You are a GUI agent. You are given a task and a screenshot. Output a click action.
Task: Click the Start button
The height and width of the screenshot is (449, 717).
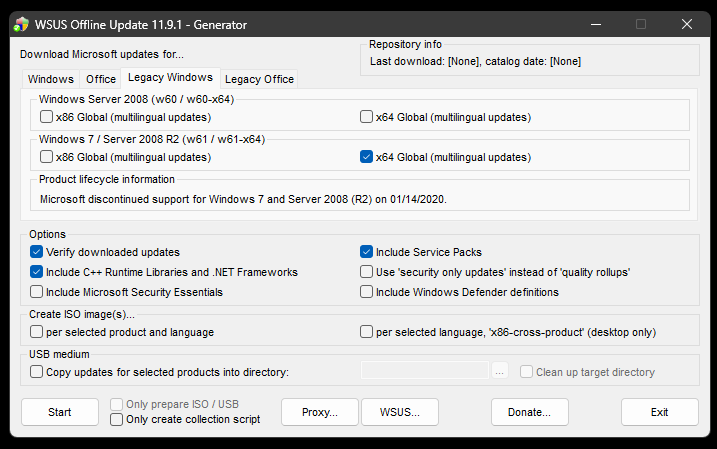(x=60, y=412)
